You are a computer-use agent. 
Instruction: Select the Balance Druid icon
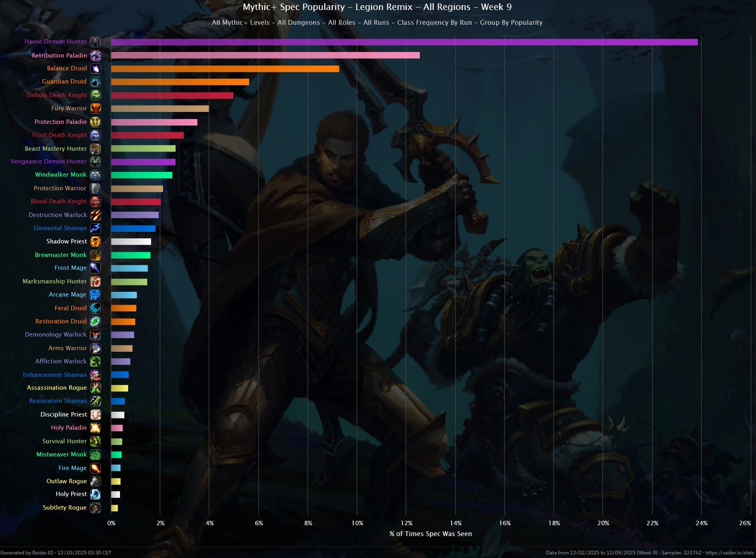[95, 68]
